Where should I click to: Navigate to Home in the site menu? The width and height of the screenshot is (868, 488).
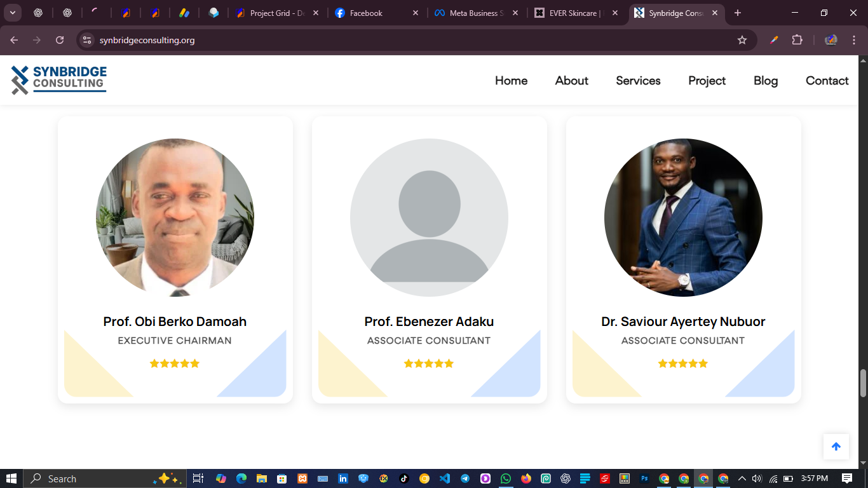point(511,81)
